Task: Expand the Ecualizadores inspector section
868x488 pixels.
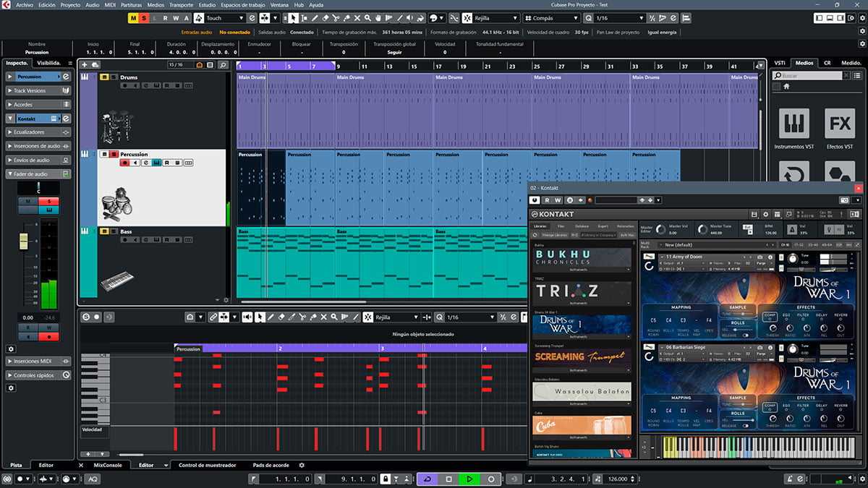Action: [x=38, y=132]
